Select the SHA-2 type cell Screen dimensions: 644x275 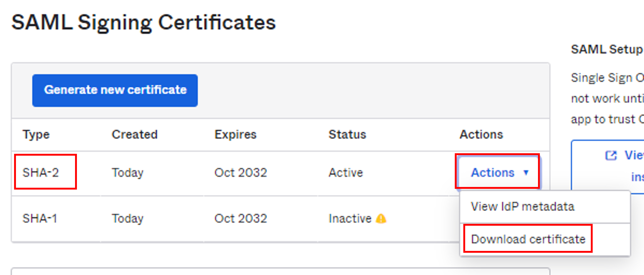pos(41,173)
